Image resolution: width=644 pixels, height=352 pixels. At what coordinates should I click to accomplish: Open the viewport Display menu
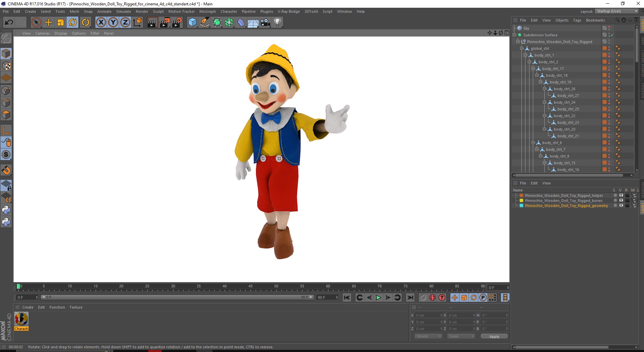[61, 33]
